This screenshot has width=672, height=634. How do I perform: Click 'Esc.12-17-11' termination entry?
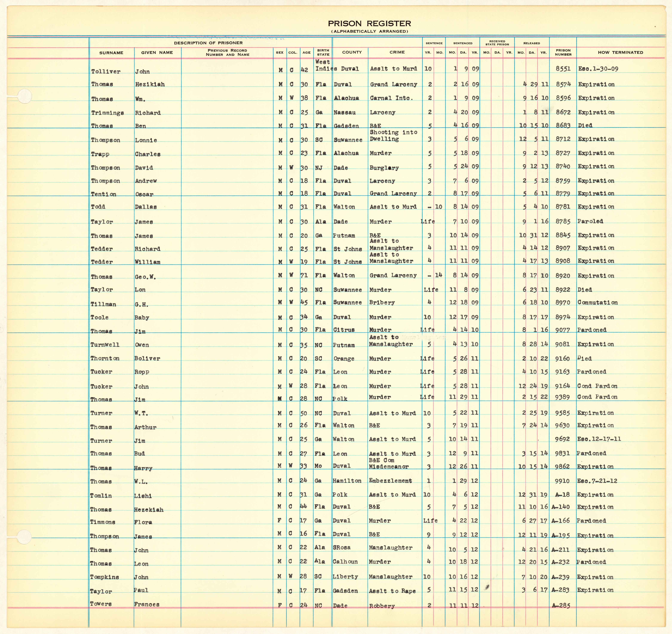pos(599,439)
